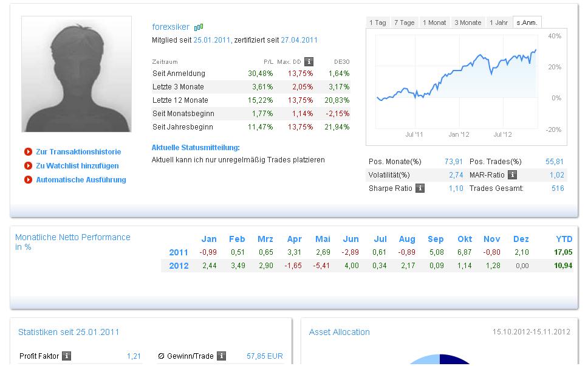Open the Zur Transaktionshistorie link

[78, 152]
